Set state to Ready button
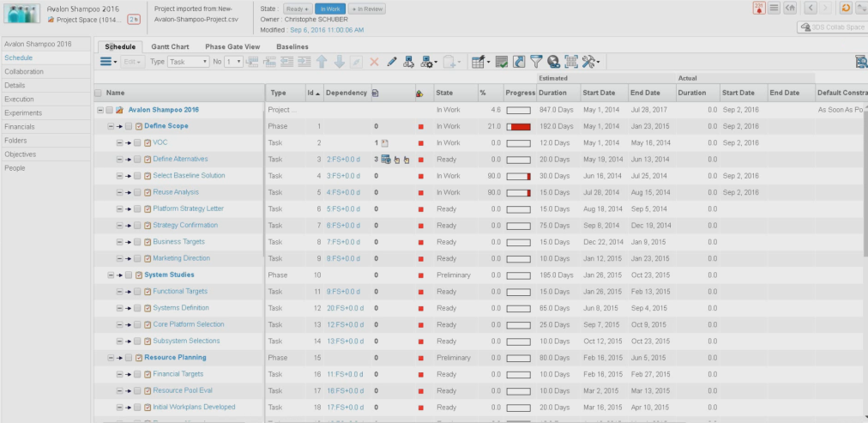This screenshot has height=423, width=868. (298, 9)
